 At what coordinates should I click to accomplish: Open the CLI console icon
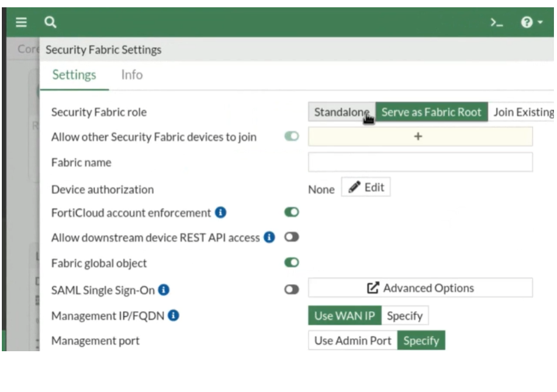point(496,23)
